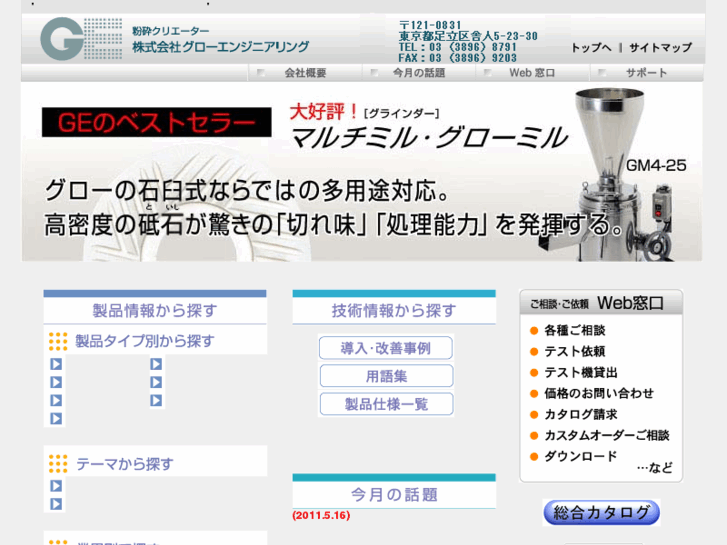The height and width of the screenshot is (545, 727).
Task: Click the G company logo
Action: pyautogui.click(x=81, y=39)
